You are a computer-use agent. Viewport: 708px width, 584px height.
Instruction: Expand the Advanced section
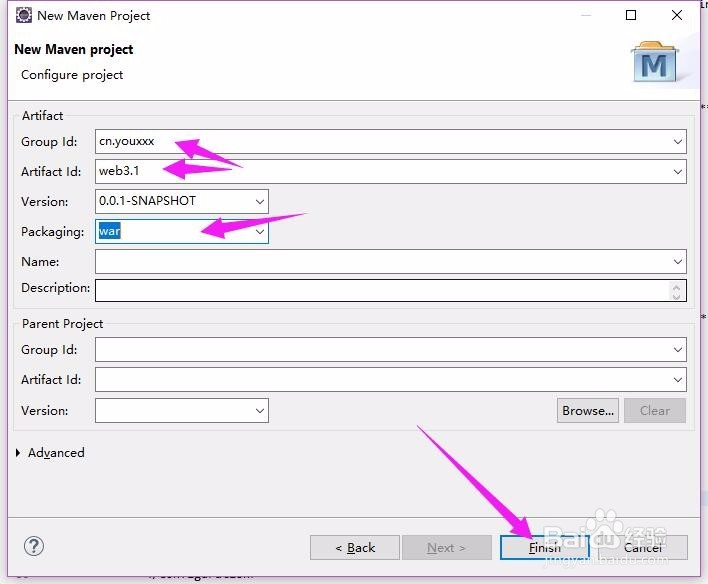[18, 453]
